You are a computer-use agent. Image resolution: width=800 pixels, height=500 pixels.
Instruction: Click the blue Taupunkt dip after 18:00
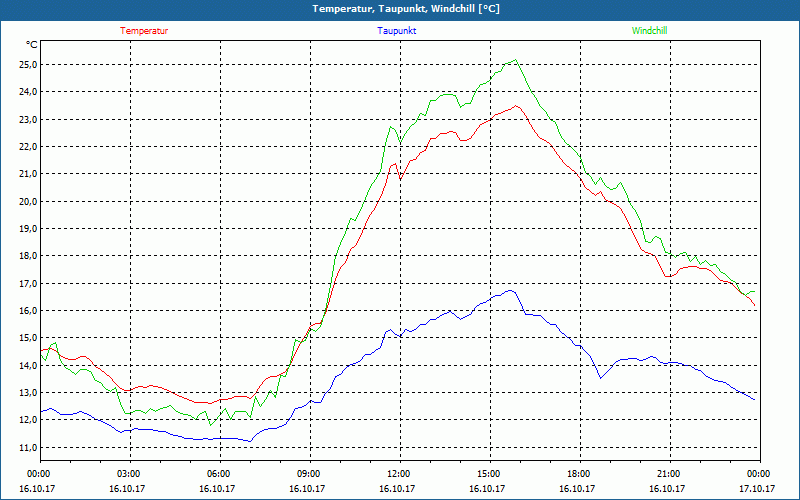(x=601, y=378)
